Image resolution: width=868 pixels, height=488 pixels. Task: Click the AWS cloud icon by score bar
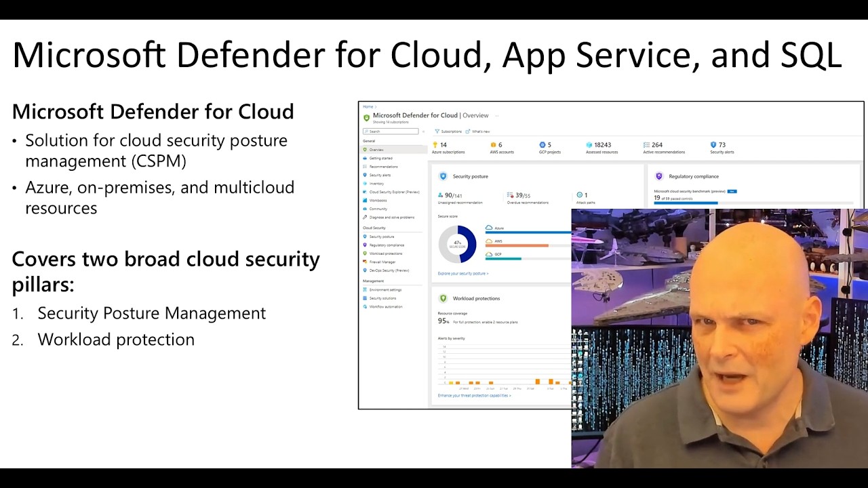point(490,241)
